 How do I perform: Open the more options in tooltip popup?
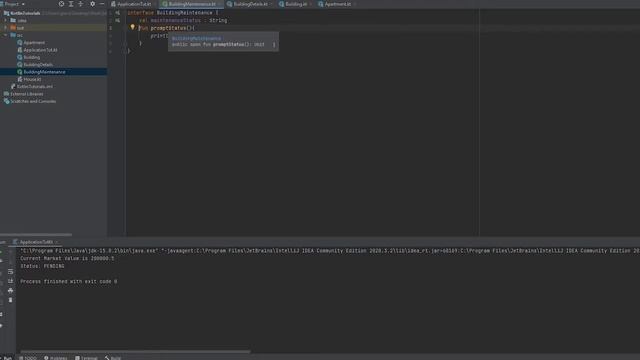(x=274, y=44)
